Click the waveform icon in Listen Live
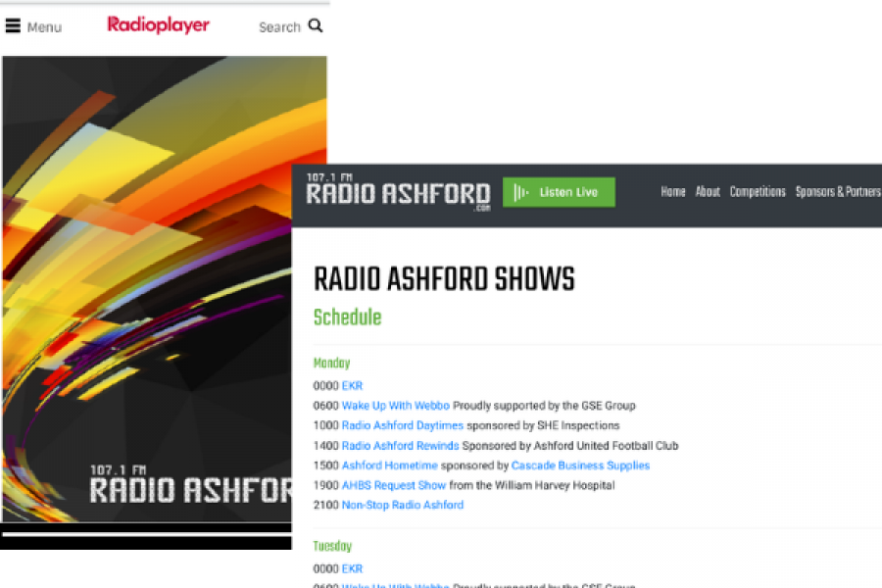This screenshot has width=882, height=588. pos(521,192)
